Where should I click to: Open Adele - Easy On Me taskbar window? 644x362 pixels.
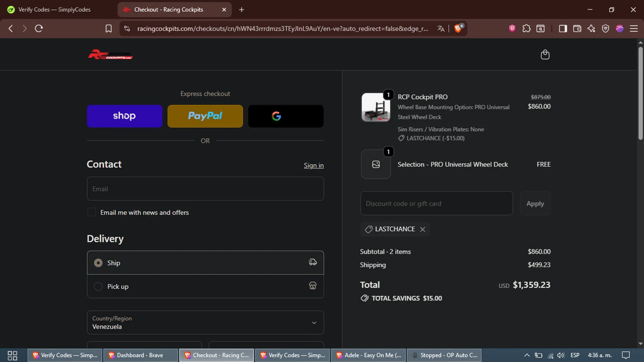pyautogui.click(x=368, y=355)
